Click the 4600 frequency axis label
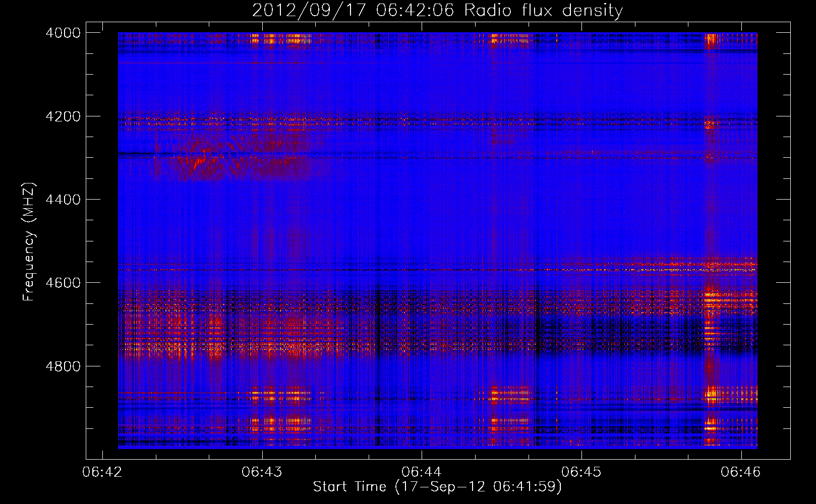The width and height of the screenshot is (816, 504). (x=63, y=283)
